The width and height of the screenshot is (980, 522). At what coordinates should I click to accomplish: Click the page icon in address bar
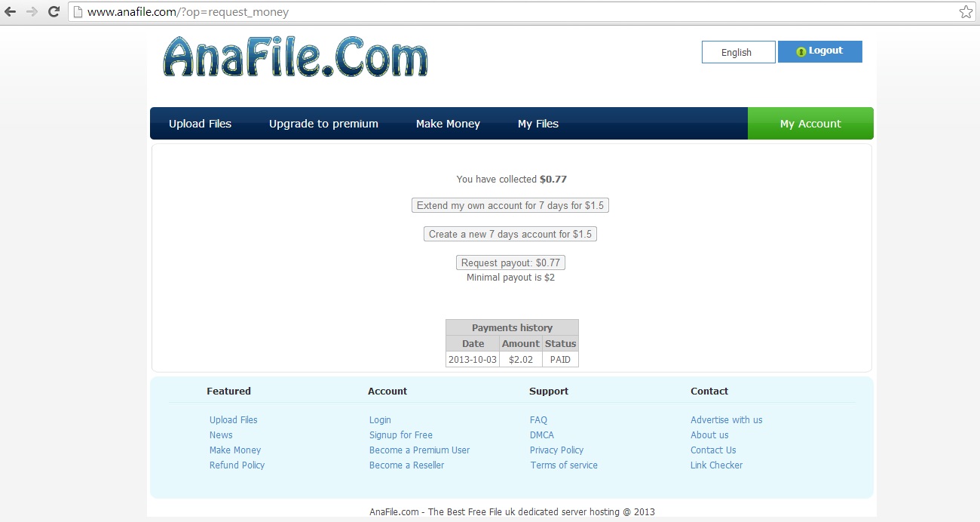click(78, 12)
